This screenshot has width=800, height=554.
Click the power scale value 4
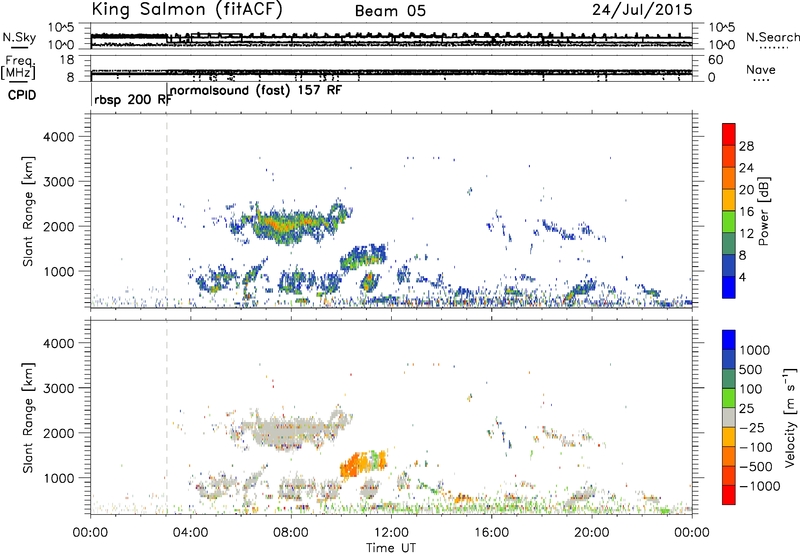click(742, 277)
